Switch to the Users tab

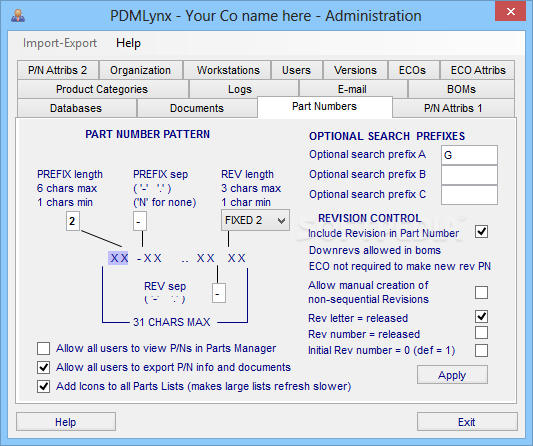pyautogui.click(x=296, y=70)
